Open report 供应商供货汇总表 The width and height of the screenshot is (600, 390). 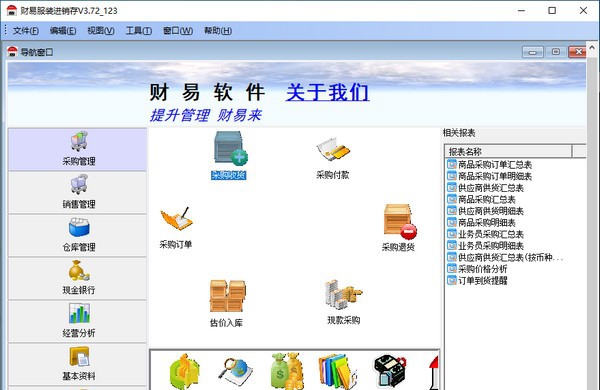pyautogui.click(x=485, y=188)
